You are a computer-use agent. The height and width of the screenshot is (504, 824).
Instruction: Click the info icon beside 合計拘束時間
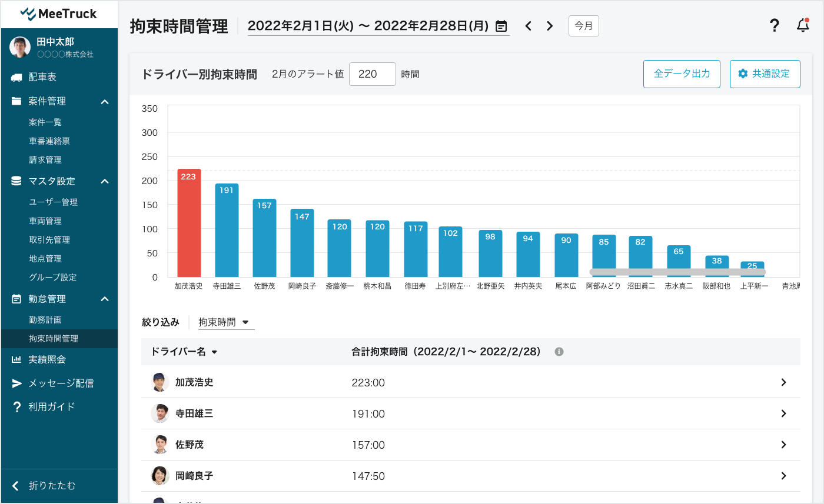pyautogui.click(x=559, y=352)
